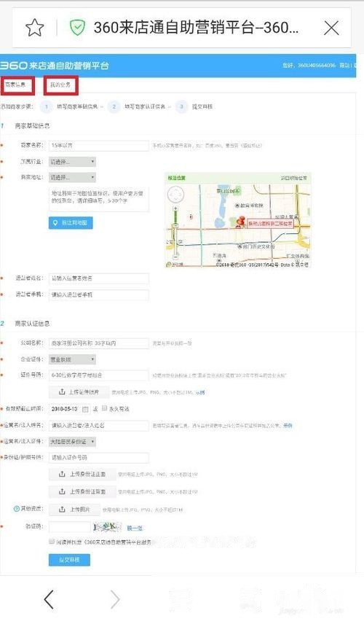Check the service agreement checkbox

[x=52, y=542]
